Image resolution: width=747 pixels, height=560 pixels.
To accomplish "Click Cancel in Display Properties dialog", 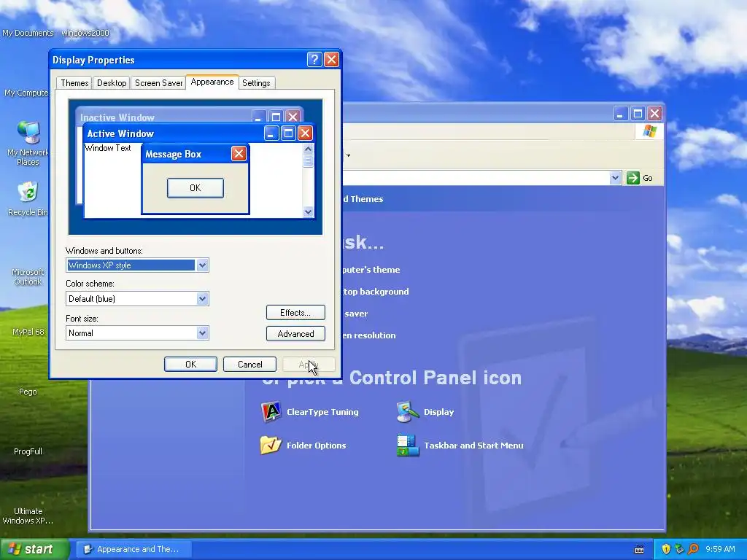I will tap(249, 365).
